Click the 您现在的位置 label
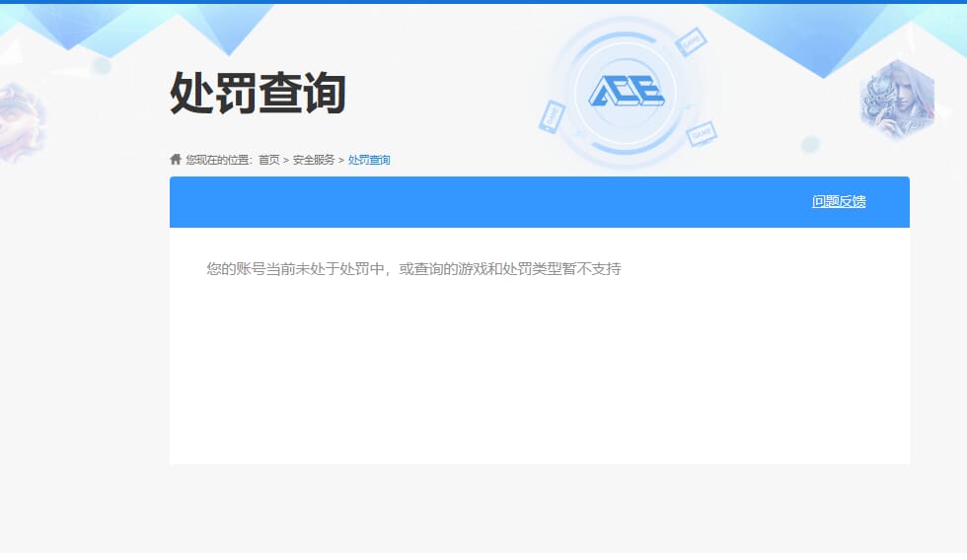Image resolution: width=967 pixels, height=560 pixels. [x=219, y=160]
